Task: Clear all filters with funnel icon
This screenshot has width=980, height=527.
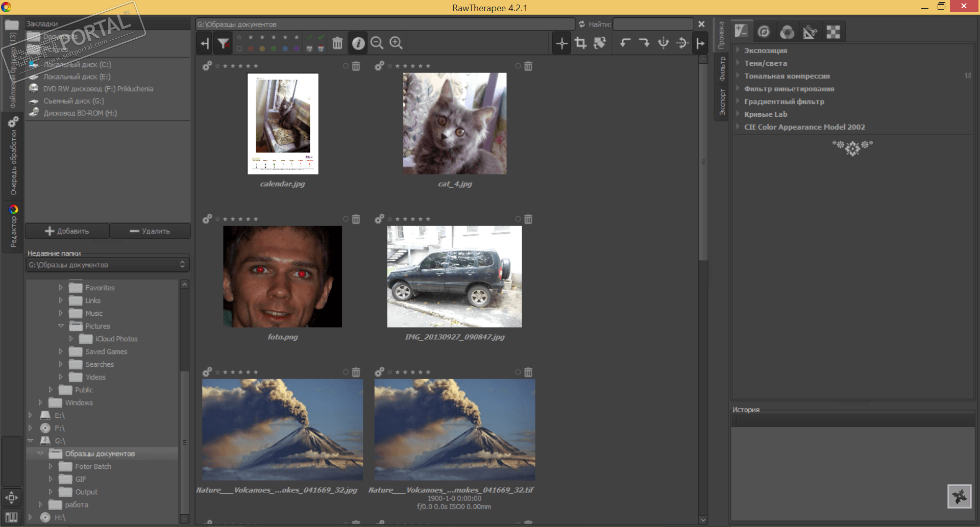Action: pyautogui.click(x=223, y=43)
